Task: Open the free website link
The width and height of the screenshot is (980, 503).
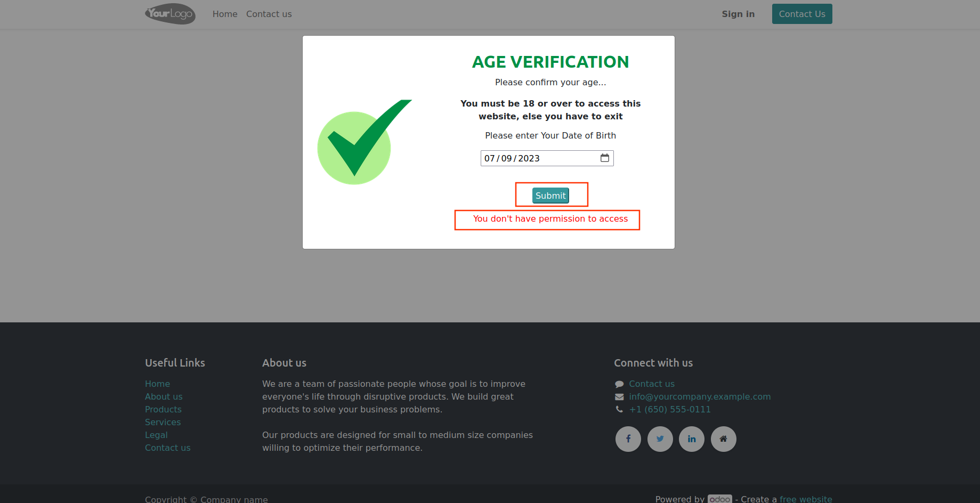Action: 806,499
